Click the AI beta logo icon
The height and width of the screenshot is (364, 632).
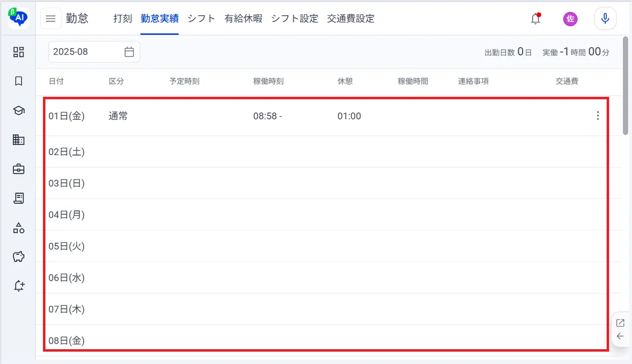19,18
